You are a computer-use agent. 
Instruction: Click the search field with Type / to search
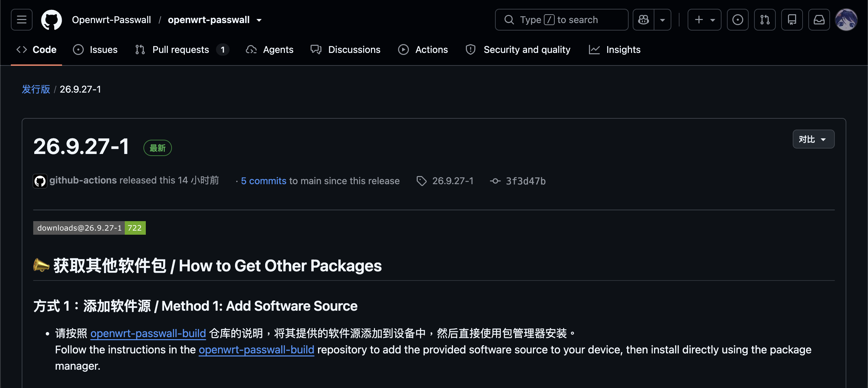coord(561,20)
